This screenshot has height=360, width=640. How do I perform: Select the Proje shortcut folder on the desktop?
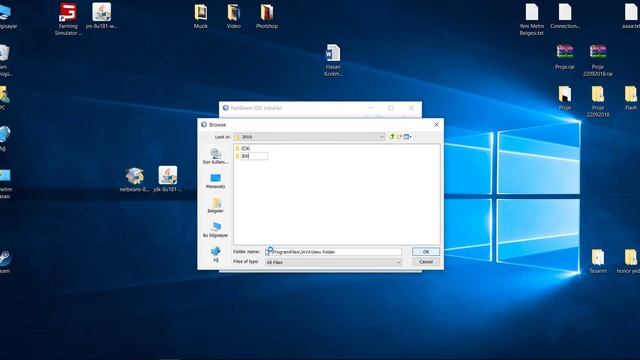point(565,98)
